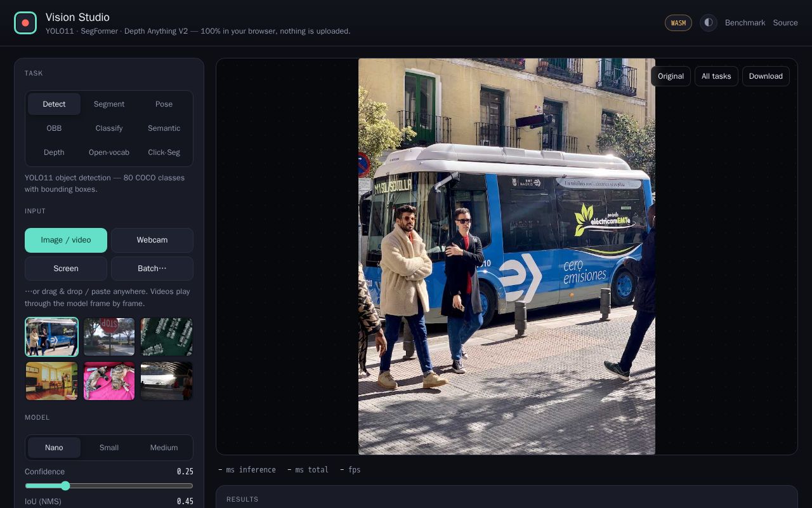
Task: Select the cats on pink sample thumbnail
Action: (x=109, y=381)
